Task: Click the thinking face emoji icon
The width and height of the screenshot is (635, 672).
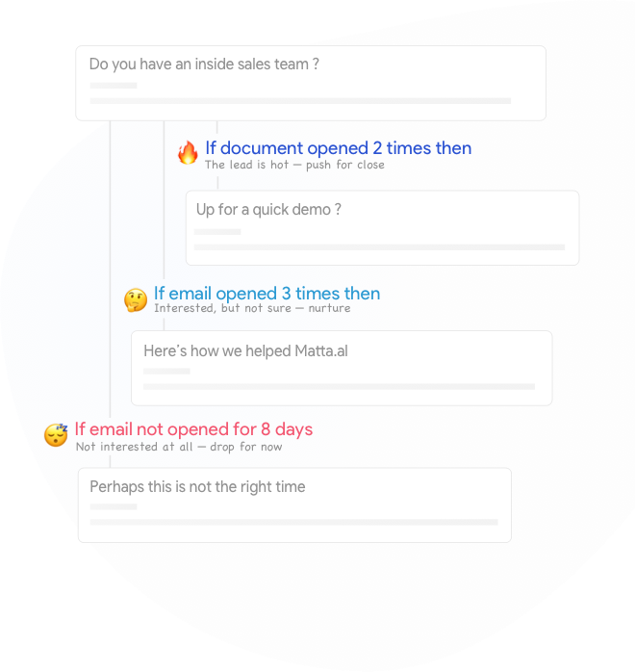Action: pos(136,299)
